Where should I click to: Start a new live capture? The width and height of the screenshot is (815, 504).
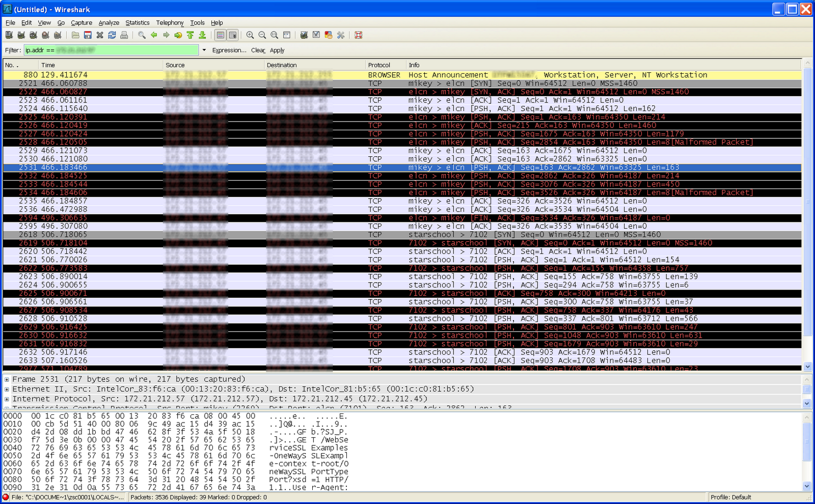pyautogui.click(x=33, y=35)
